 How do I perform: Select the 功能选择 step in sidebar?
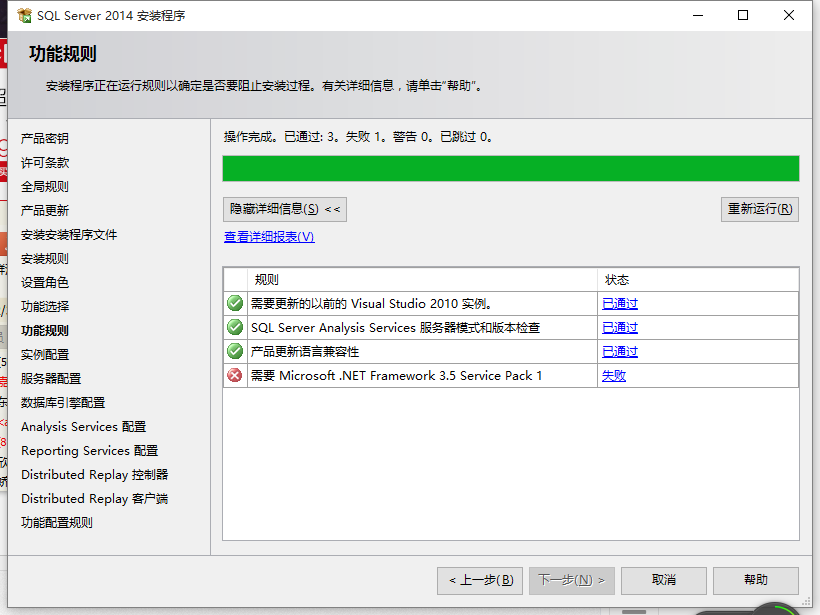[x=43, y=306]
